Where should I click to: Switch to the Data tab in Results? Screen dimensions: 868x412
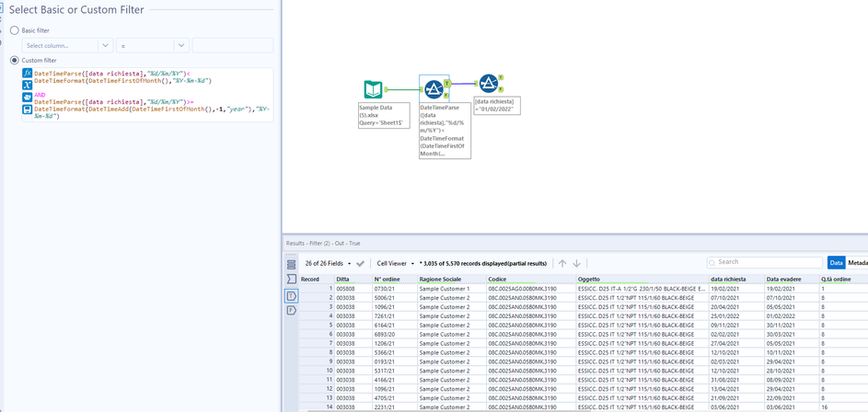click(837, 263)
